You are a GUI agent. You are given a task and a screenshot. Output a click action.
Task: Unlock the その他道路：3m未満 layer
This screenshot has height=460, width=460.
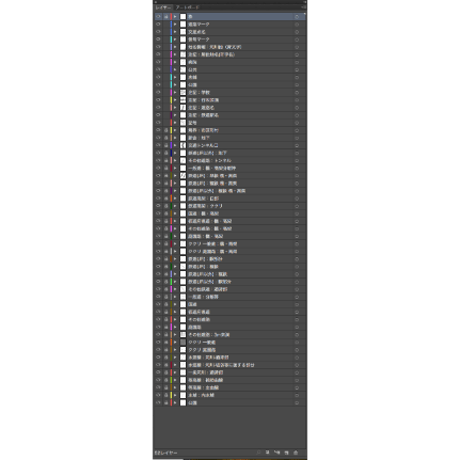166,335
